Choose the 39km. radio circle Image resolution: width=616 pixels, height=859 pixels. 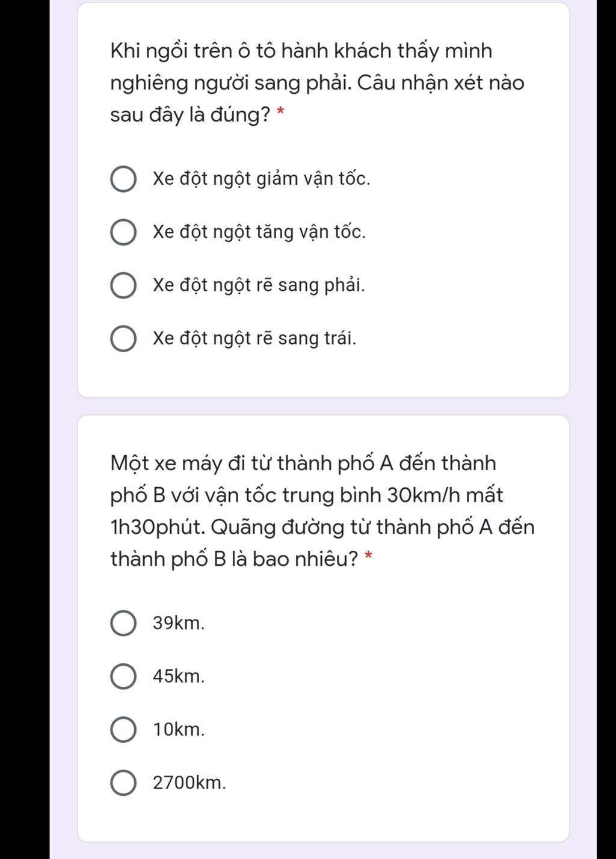[124, 624]
